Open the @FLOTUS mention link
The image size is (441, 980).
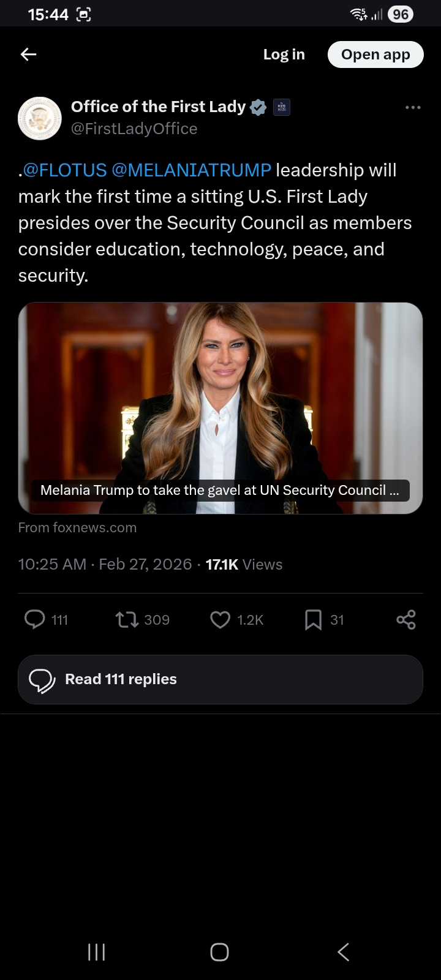pyautogui.click(x=65, y=170)
